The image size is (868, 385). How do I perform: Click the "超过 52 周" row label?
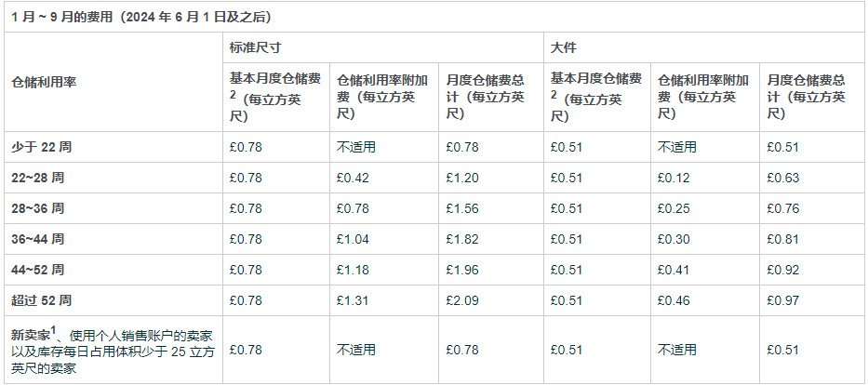(x=41, y=300)
